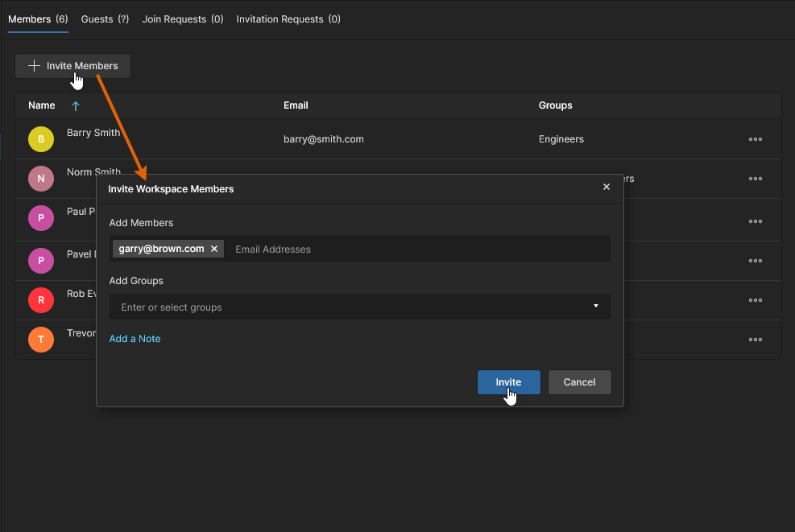Click the Add a Note link

tap(135, 339)
